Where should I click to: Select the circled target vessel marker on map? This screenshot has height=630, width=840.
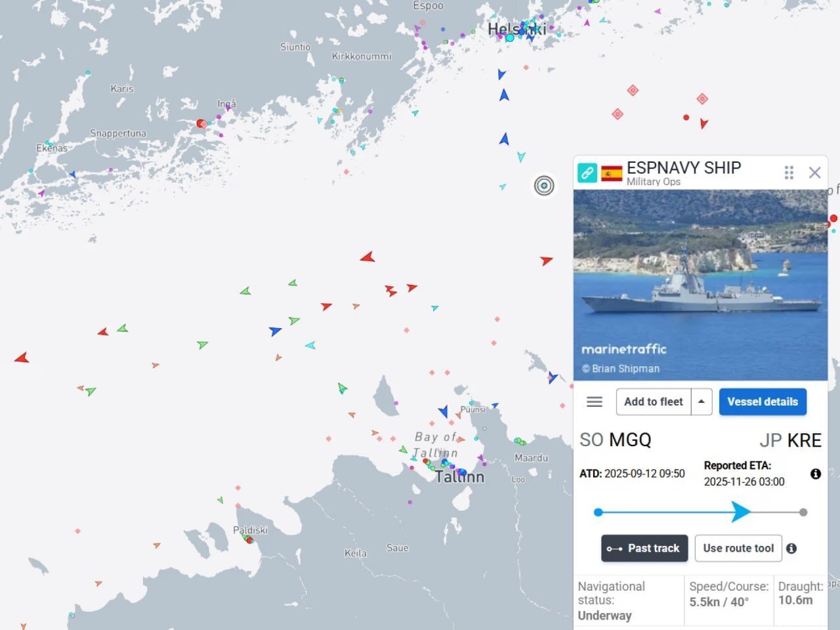pyautogui.click(x=544, y=186)
